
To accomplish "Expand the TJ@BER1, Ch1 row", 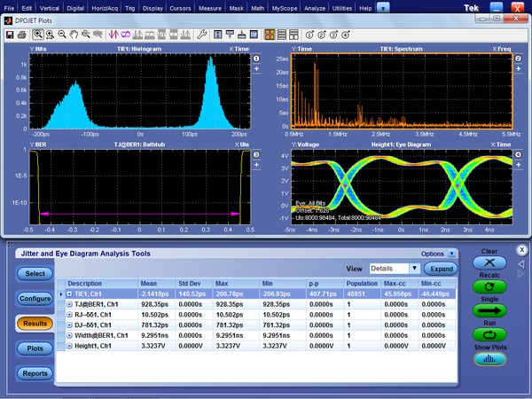I will tap(68, 303).
